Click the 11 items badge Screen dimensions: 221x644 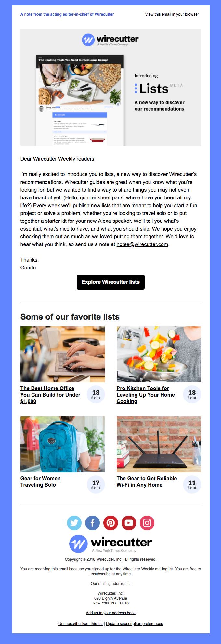[x=192, y=484]
